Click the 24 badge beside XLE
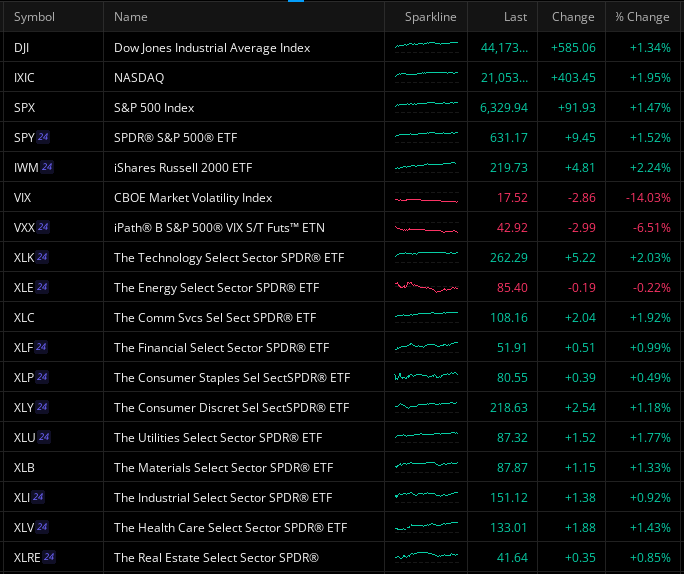 click(x=42, y=287)
